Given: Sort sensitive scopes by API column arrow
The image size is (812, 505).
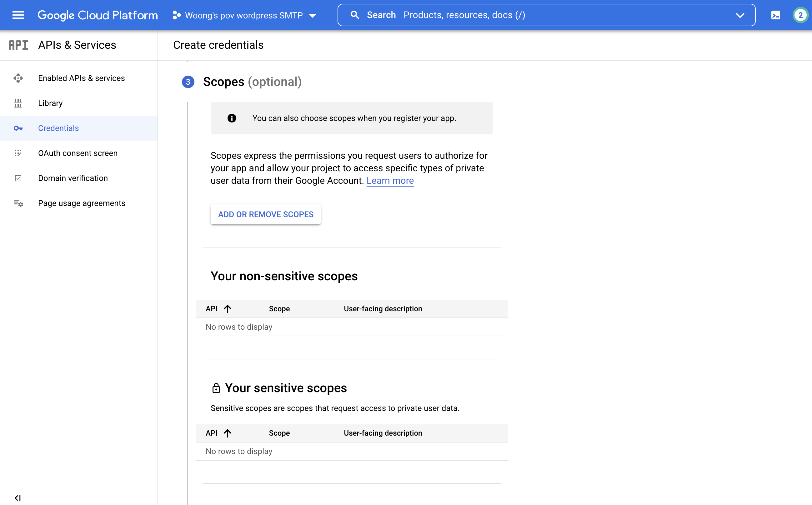Looking at the screenshot, I should click(x=228, y=433).
